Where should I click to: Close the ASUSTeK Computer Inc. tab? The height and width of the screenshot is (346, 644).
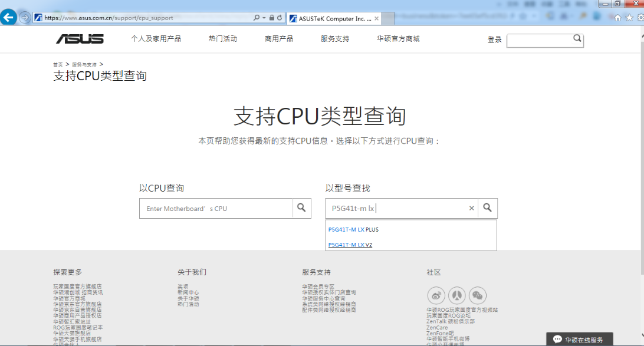pos(376,18)
